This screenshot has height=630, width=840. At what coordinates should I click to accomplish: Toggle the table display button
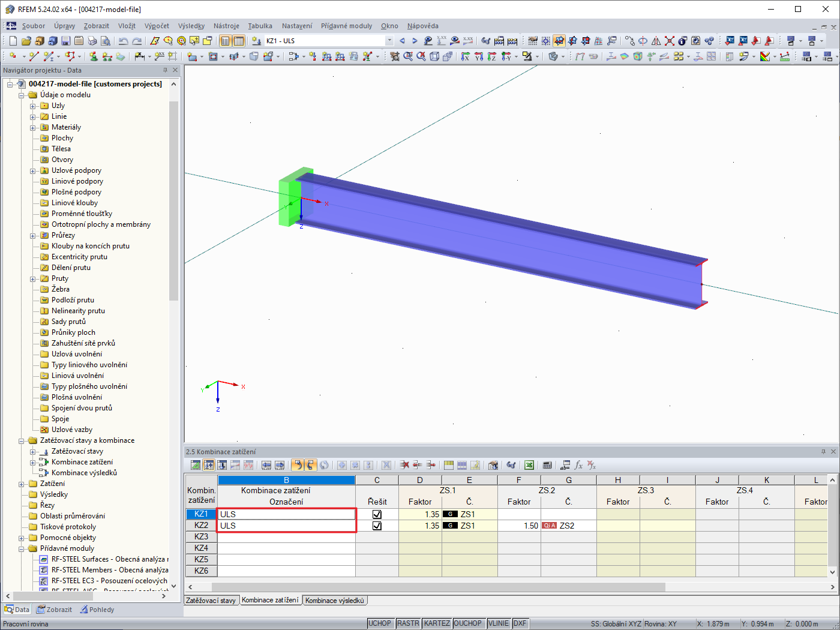(x=239, y=41)
